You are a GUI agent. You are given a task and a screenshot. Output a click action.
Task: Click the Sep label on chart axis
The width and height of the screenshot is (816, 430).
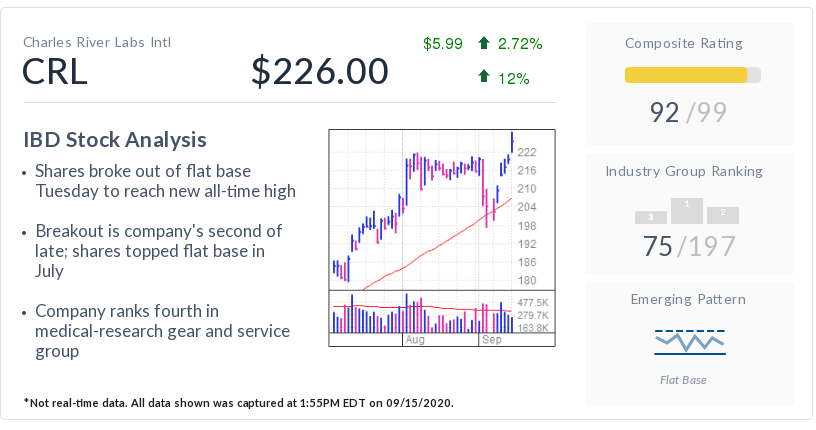coord(491,340)
